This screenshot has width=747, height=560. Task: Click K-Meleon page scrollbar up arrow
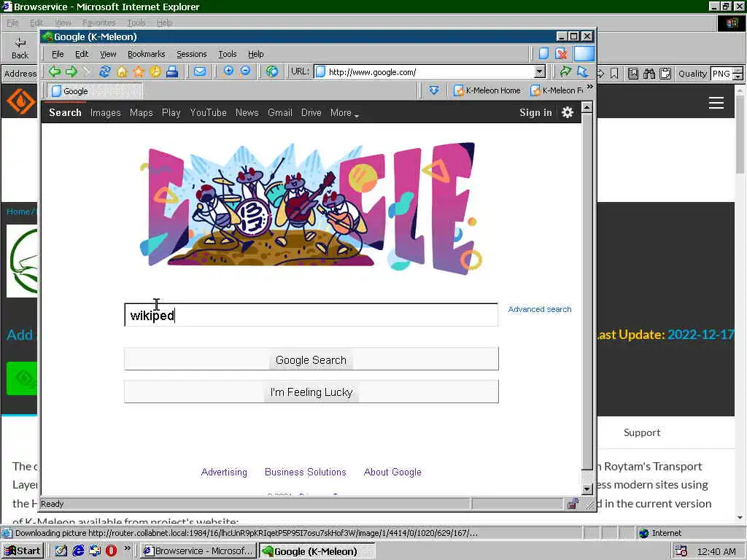tap(587, 107)
